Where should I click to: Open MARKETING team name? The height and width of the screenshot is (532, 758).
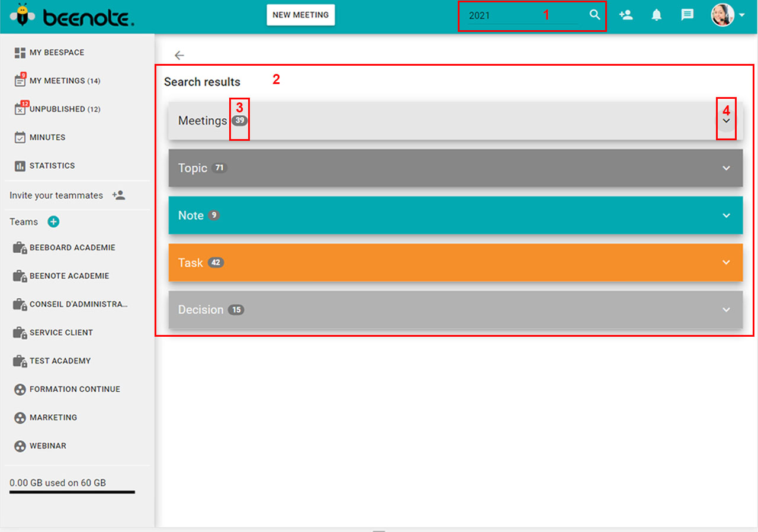(53, 418)
